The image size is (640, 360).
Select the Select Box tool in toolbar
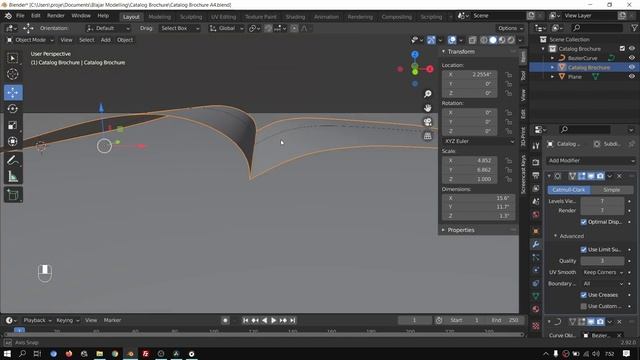click(x=13, y=58)
